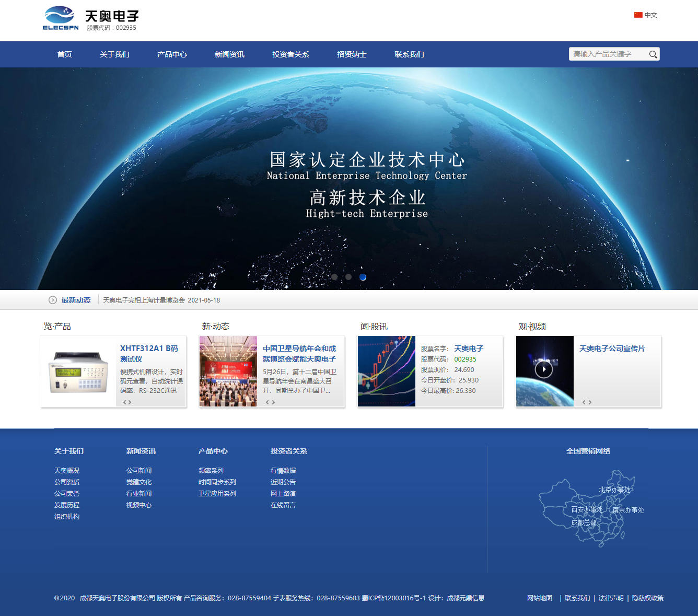The width and height of the screenshot is (698, 616).
Task: Click the 蜀ICP备12003016号-1 record link
Action: click(x=394, y=598)
